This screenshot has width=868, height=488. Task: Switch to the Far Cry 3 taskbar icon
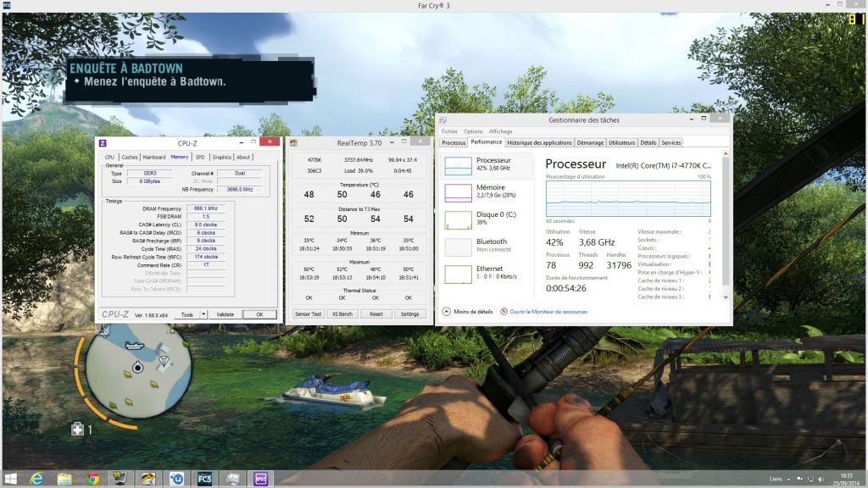tap(204, 479)
